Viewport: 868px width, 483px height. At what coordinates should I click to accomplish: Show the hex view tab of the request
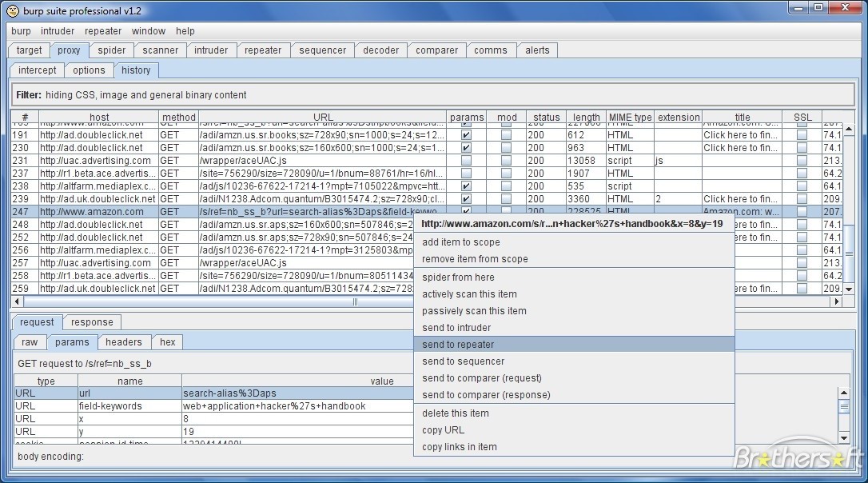167,342
